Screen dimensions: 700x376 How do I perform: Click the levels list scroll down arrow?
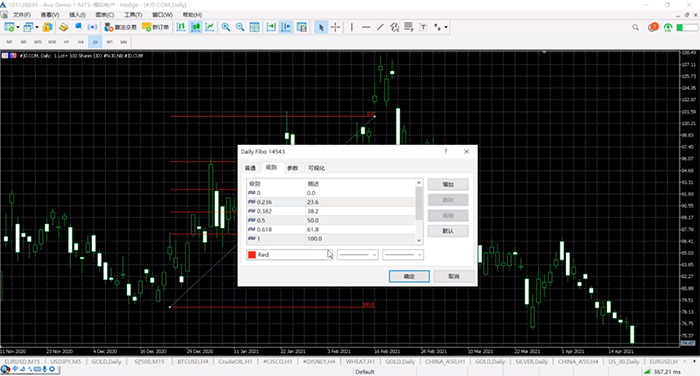419,240
